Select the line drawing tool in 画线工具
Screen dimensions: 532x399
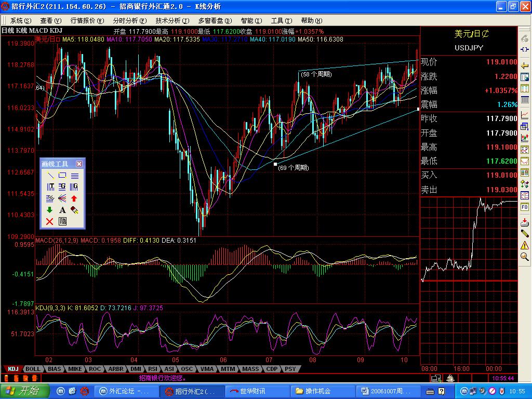point(50,176)
